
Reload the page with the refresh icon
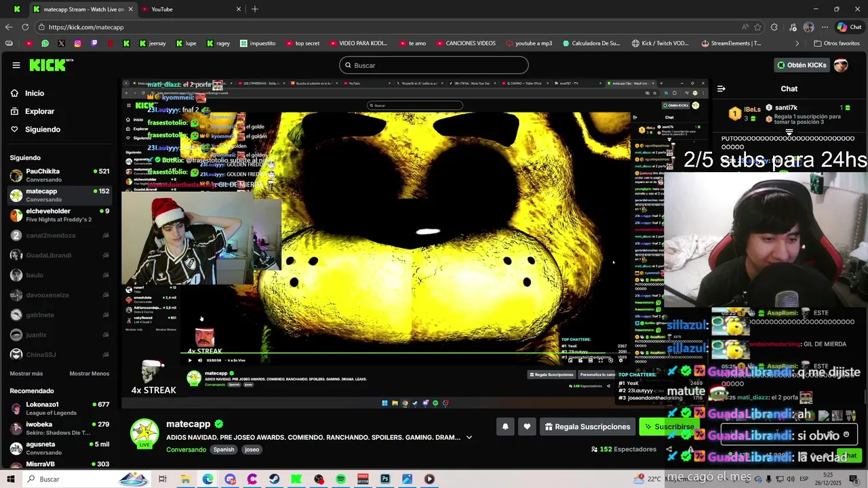point(25,27)
